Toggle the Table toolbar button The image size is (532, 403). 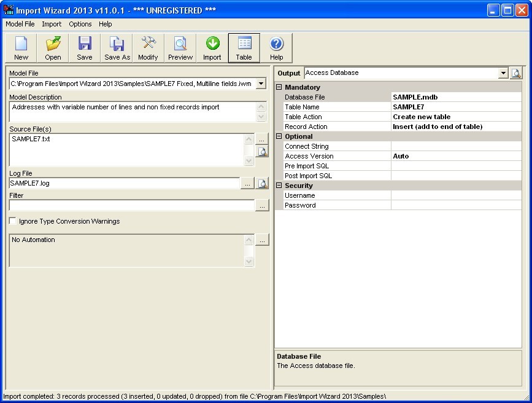[244, 48]
